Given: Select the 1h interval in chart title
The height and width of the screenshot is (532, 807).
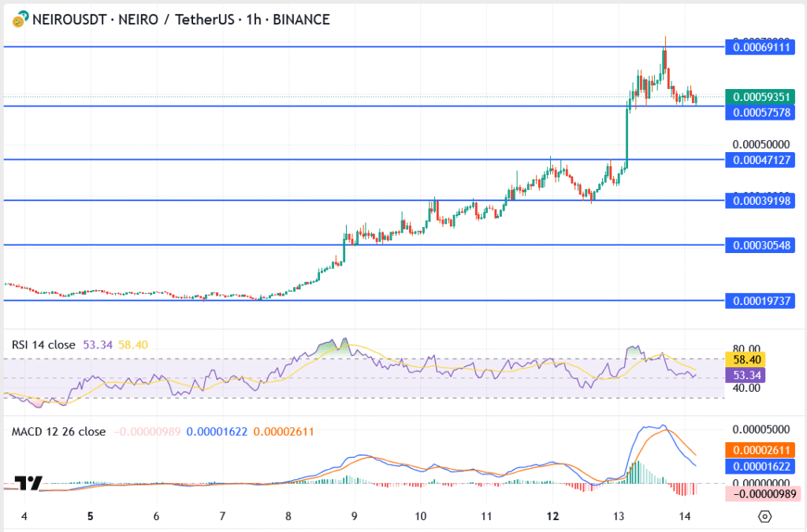Looking at the screenshot, I should (255, 18).
